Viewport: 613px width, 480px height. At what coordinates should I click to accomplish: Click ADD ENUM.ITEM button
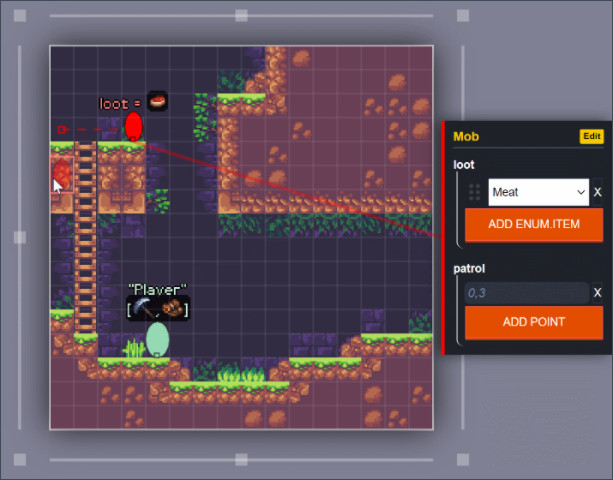click(x=534, y=224)
